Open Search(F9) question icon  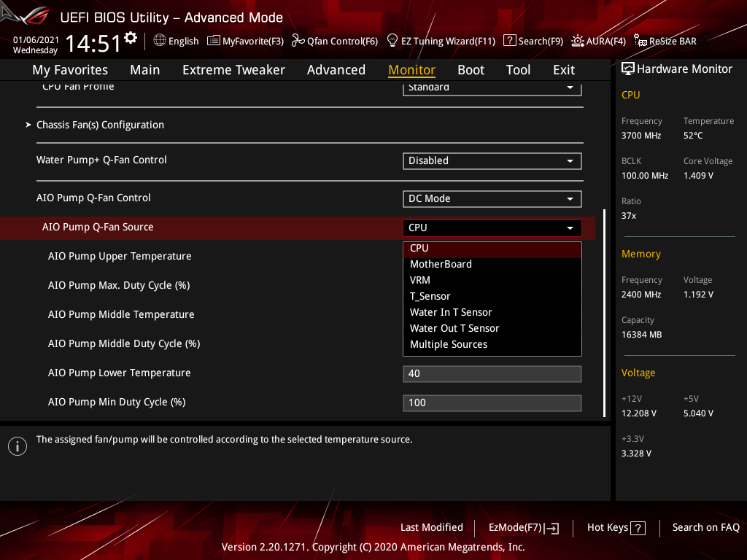click(x=509, y=41)
